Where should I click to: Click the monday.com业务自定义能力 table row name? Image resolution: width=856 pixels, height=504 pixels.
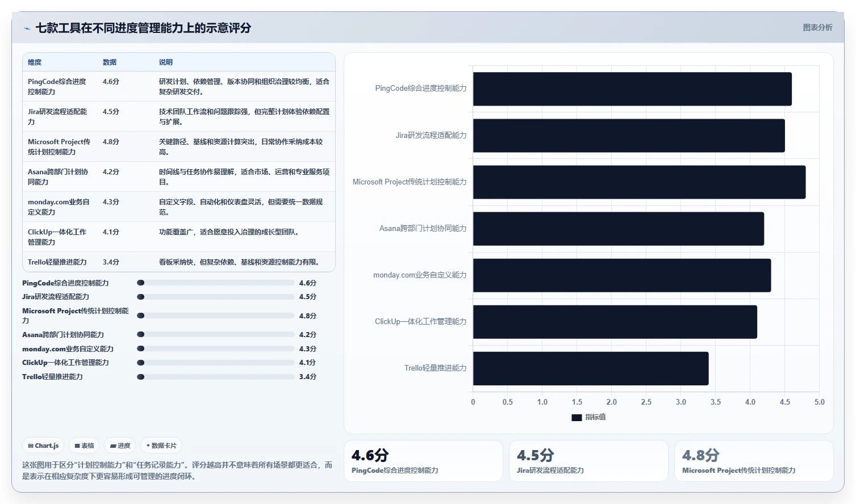59,207
